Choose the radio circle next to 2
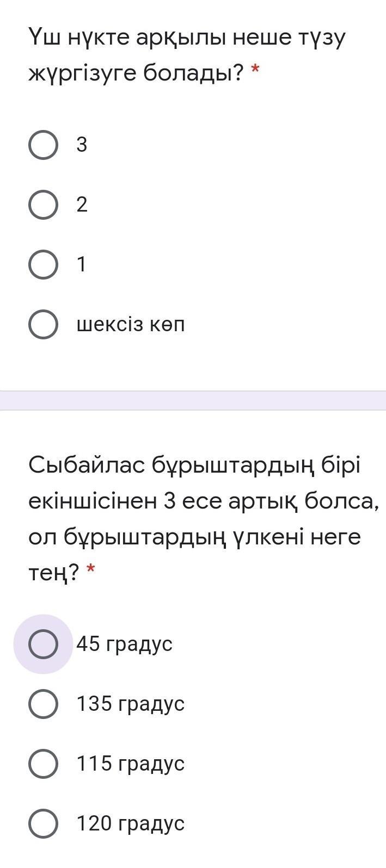Image resolution: width=386 pixels, height=868 pixels. 43,205
